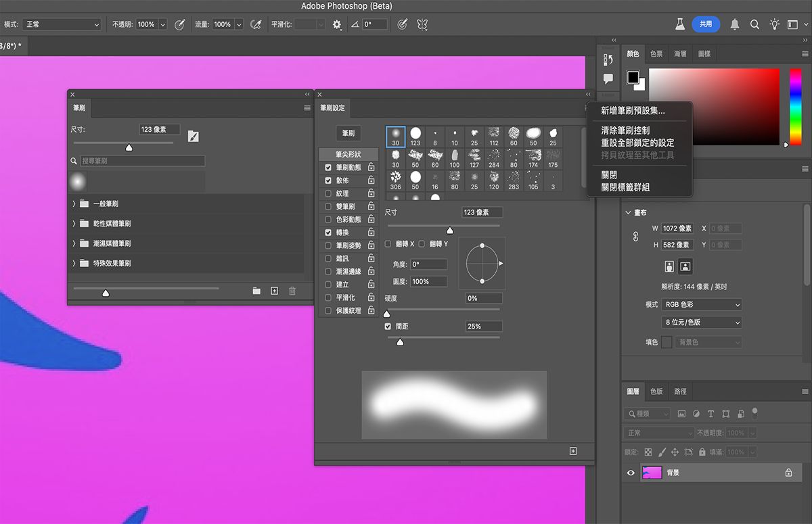Click the 共用 share button
This screenshot has height=524, width=812.
click(x=706, y=24)
